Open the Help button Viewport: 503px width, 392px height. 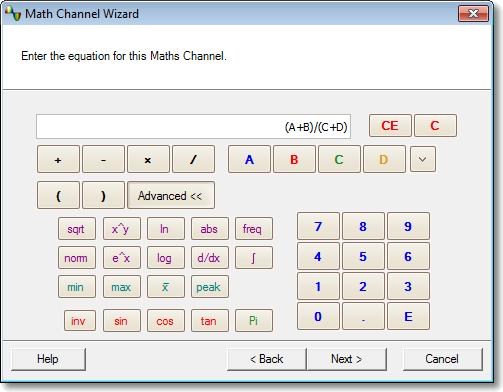coord(48,359)
